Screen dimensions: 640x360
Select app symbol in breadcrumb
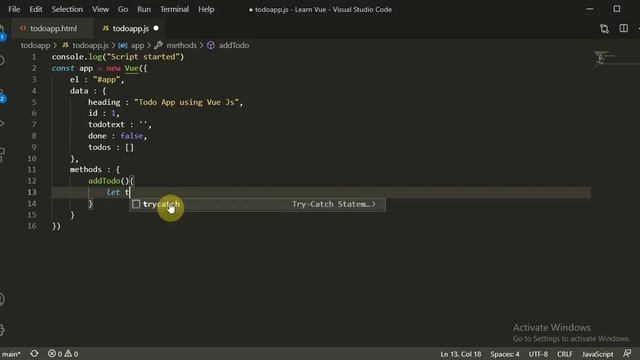(137, 45)
